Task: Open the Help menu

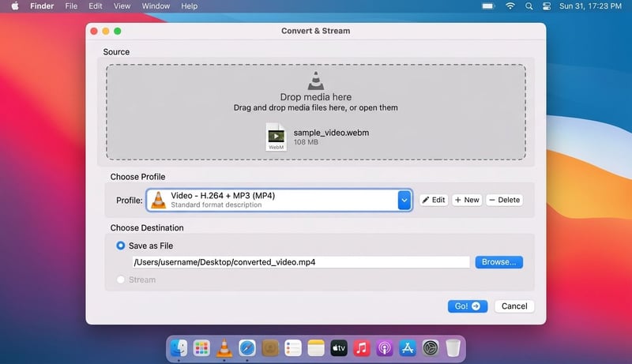Action: [189, 6]
